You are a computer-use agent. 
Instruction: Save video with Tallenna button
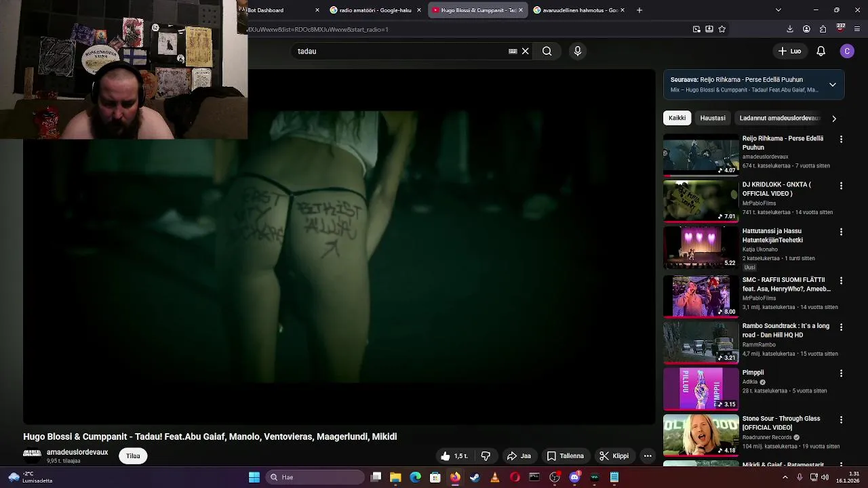[x=566, y=456]
